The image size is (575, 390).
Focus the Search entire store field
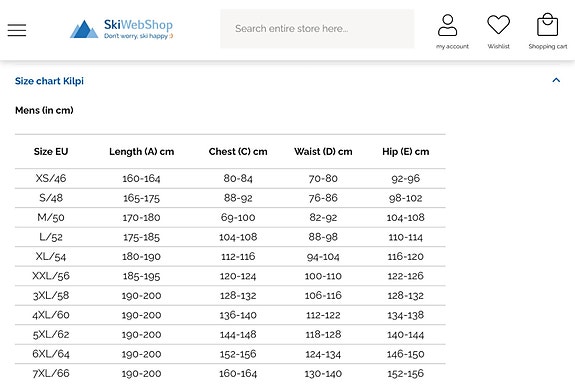click(317, 29)
